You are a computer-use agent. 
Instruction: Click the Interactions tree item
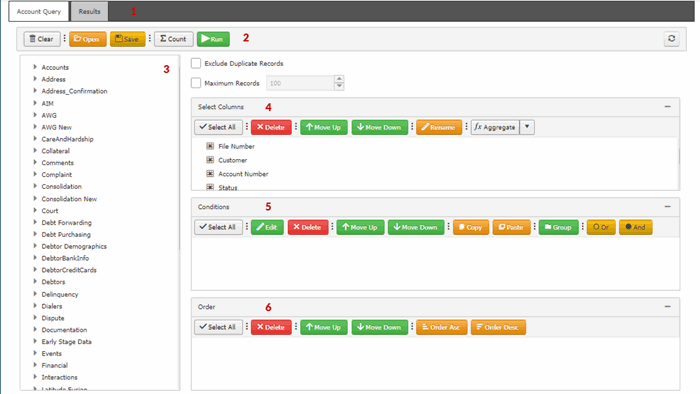point(59,377)
